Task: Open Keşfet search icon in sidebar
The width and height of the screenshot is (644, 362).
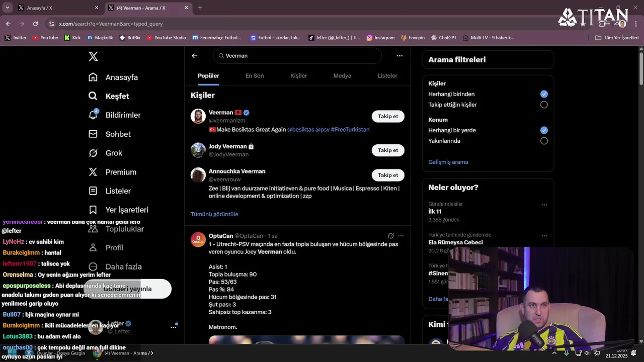Action: 93,96
